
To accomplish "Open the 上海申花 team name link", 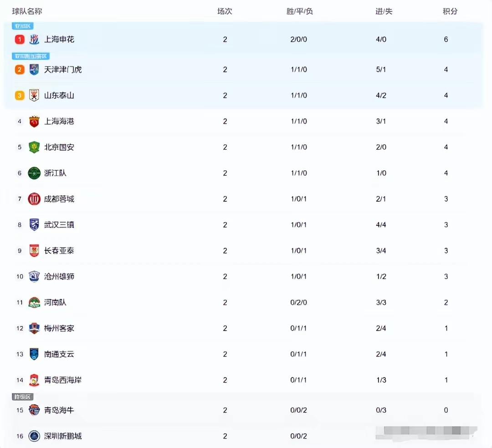I will click(x=59, y=40).
